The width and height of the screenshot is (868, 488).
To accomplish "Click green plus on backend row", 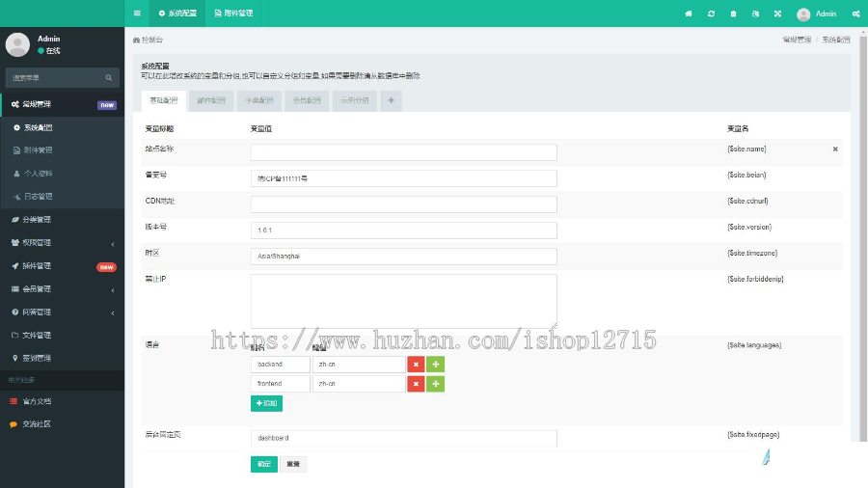I will pos(435,365).
